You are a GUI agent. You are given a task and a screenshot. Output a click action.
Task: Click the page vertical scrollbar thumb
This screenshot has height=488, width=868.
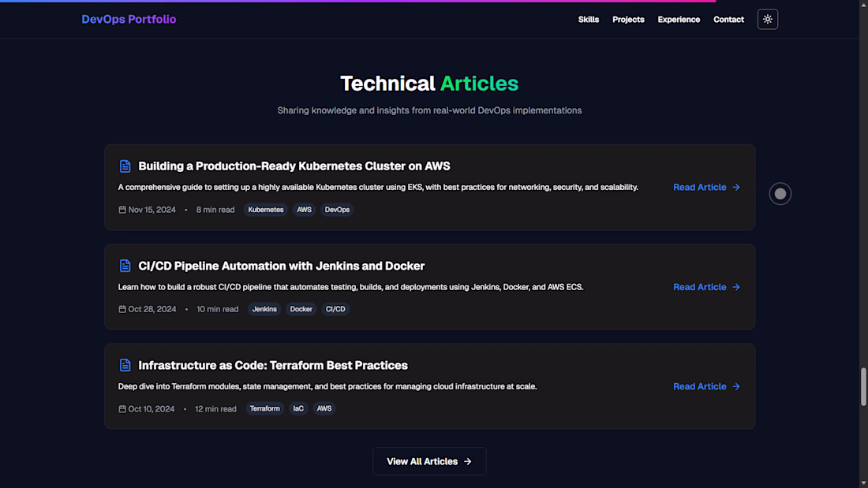pos(863,386)
